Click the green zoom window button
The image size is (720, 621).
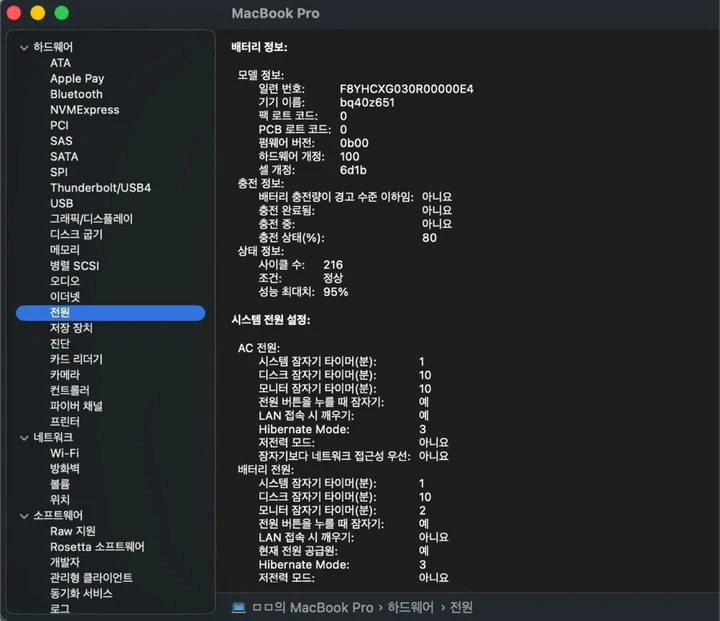(x=62, y=13)
